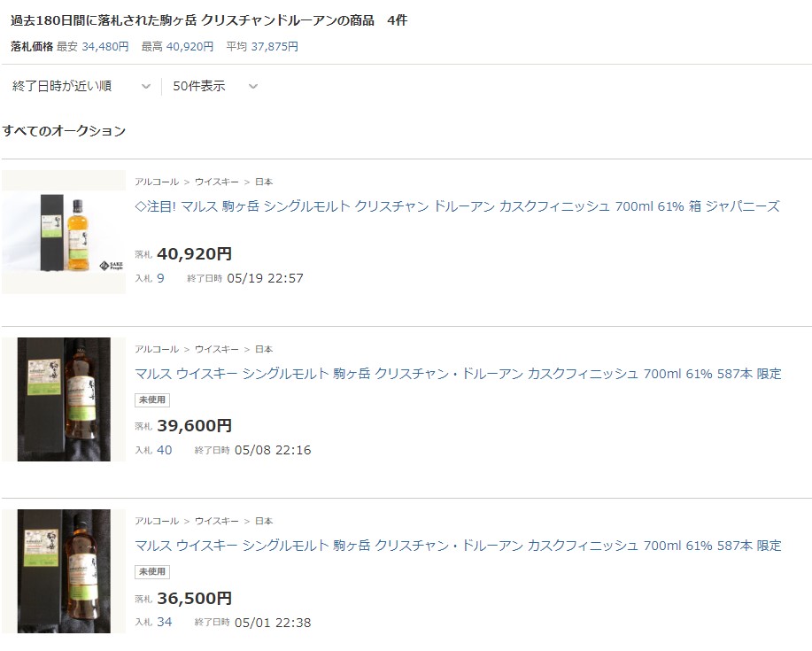Open thumbnail of the 40,920円 whisky listing
This screenshot has height=651, width=812.
click(x=64, y=232)
